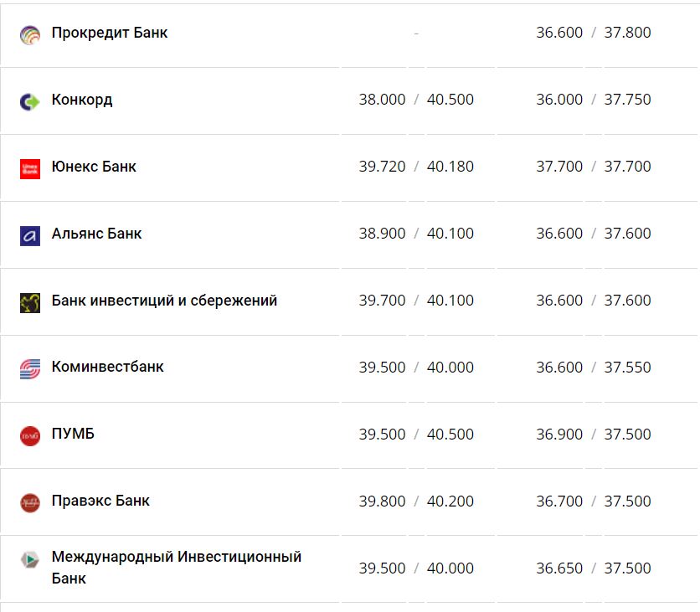Image resolution: width=700 pixels, height=612 pixels.
Task: Open the Альянс Банк name link
Action: (96, 234)
